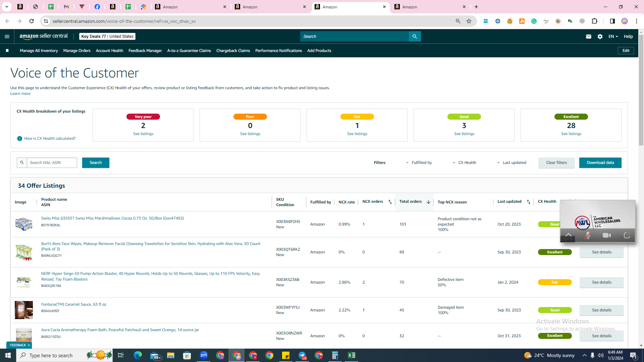Sort by Total orders down arrow

click(x=428, y=202)
